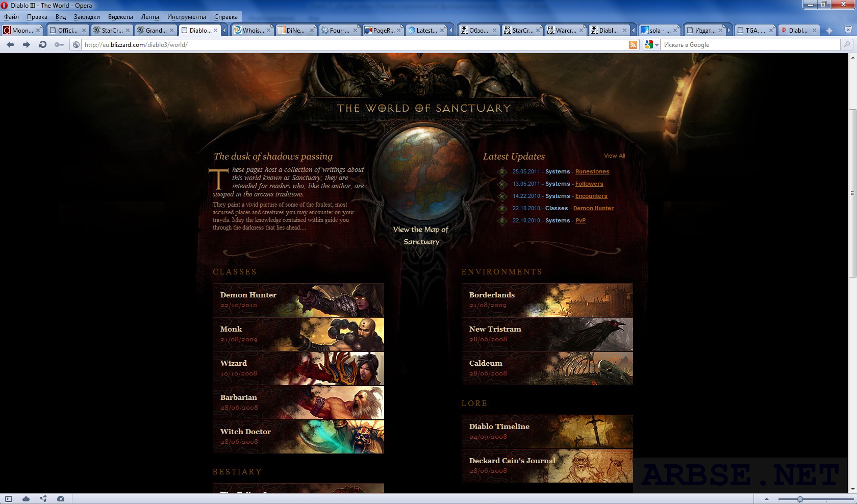Open the New Tristram environment banner
857x504 pixels.
point(547,334)
